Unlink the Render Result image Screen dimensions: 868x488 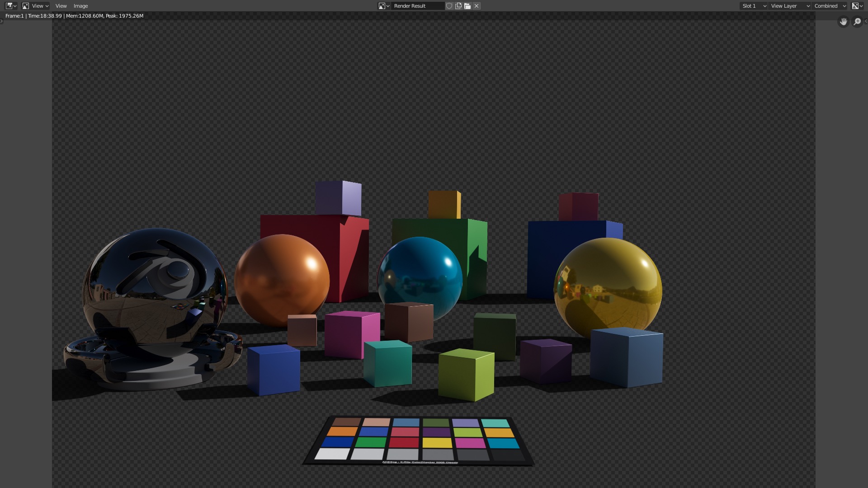pyautogui.click(x=476, y=6)
